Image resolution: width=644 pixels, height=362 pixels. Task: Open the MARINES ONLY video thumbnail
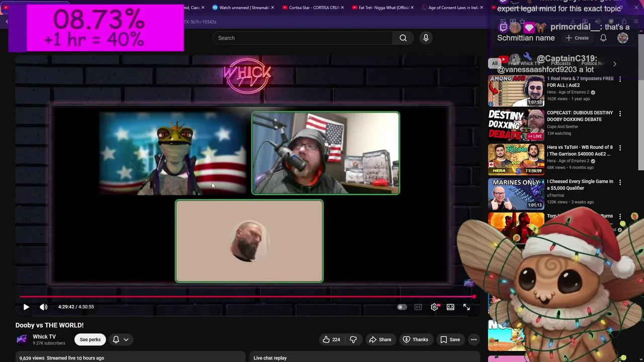(x=516, y=194)
